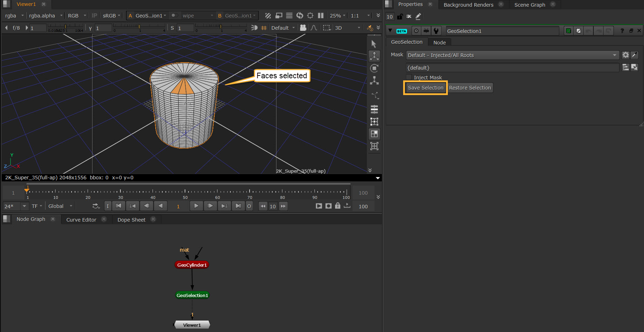Click the GeoSelection1 node help icon
The width and height of the screenshot is (644, 332).
[622, 31]
